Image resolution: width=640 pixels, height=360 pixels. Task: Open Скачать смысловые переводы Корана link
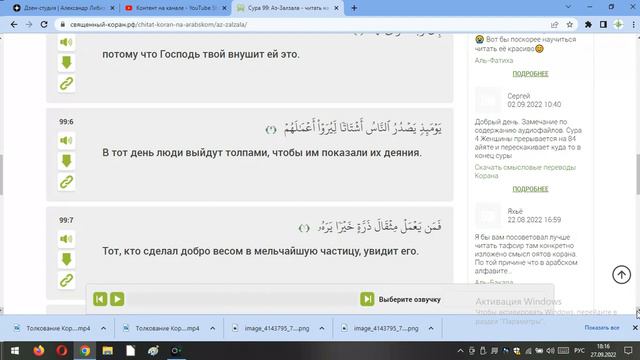(x=525, y=171)
